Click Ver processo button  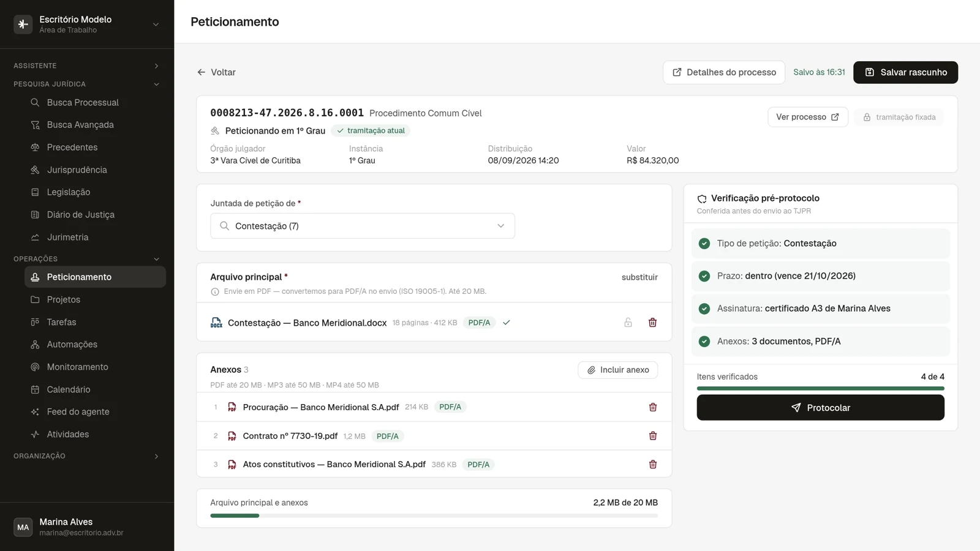(x=808, y=117)
